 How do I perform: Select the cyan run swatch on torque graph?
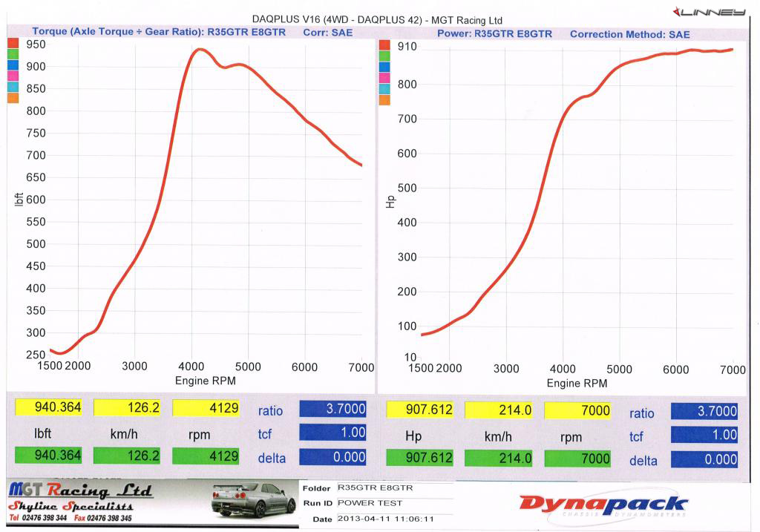[x=13, y=87]
